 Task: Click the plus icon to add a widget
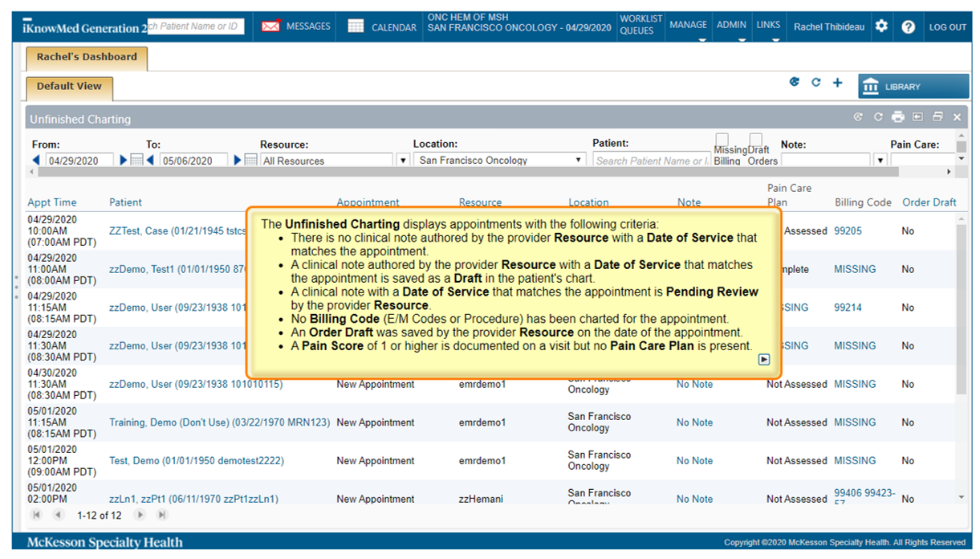(837, 83)
